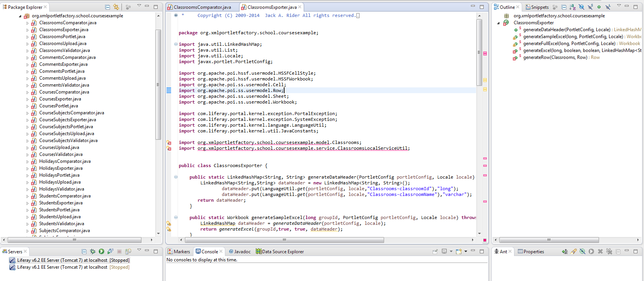Open Data Source Explorer tab

[x=280, y=251]
